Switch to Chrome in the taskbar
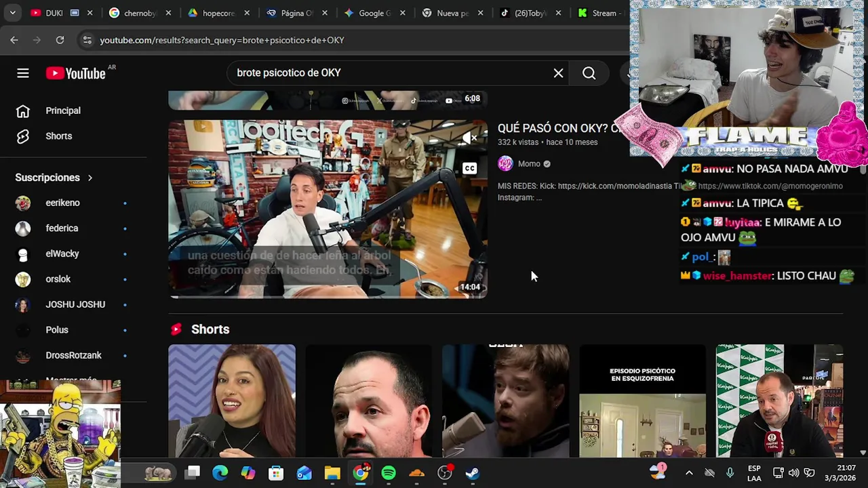The image size is (868, 488). click(361, 472)
